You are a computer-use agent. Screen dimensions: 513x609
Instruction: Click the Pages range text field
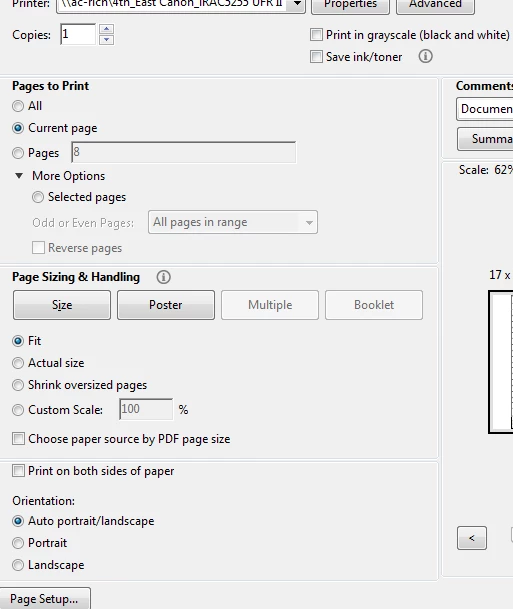pos(184,152)
